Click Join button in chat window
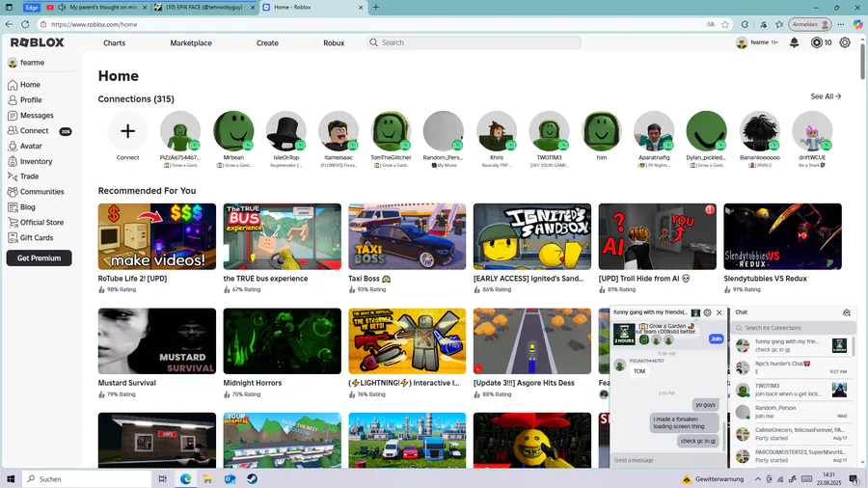 point(716,339)
